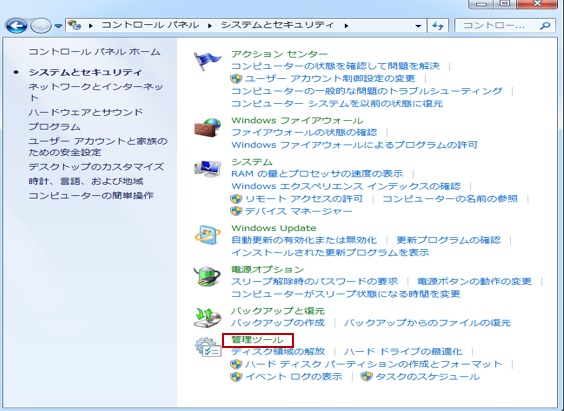This screenshot has width=564, height=411.
Task: Open the power options battery icon
Action: (207, 276)
